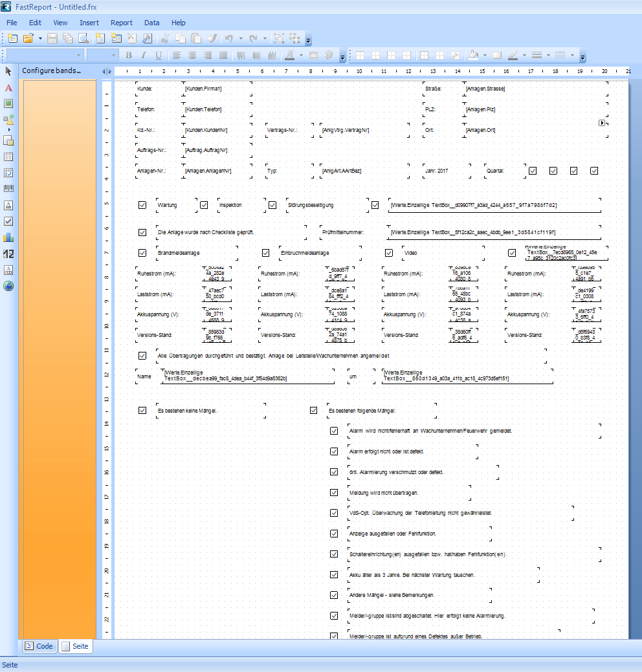Select the Map globe object tool
Screen dimensions: 642x672
8,286
